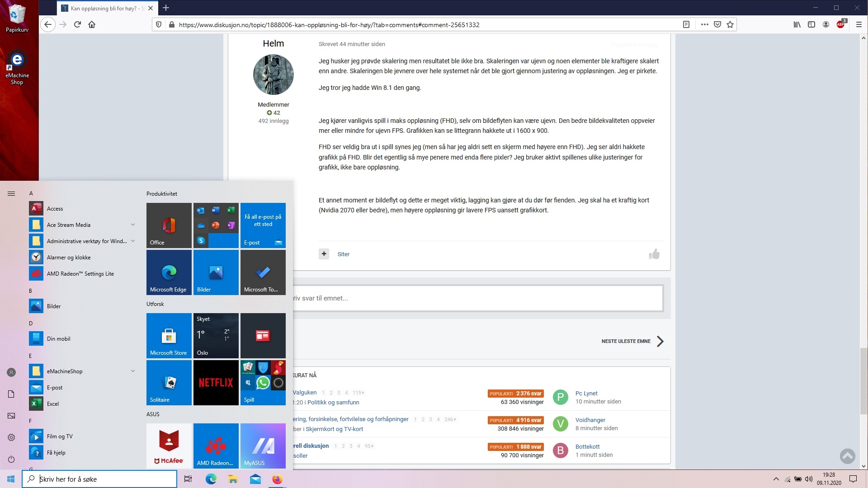The height and width of the screenshot is (488, 868).
Task: Click the Adblock Plus extension icon
Action: tap(840, 24)
